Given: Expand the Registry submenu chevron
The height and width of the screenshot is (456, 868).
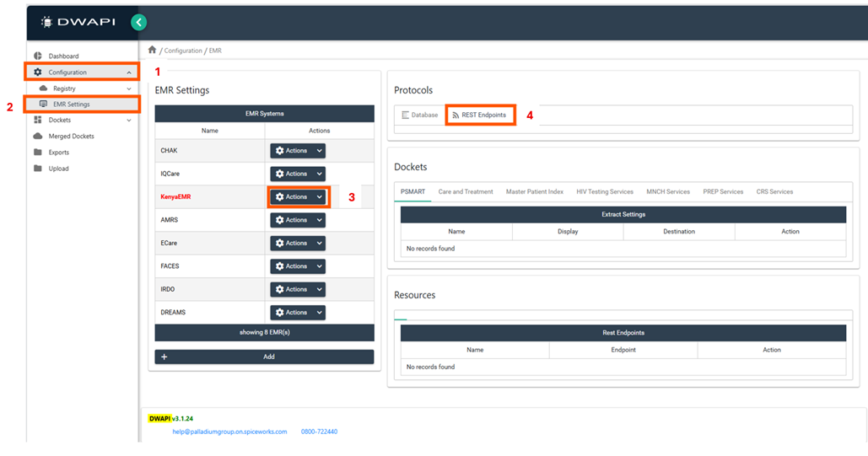Looking at the screenshot, I should point(129,89).
